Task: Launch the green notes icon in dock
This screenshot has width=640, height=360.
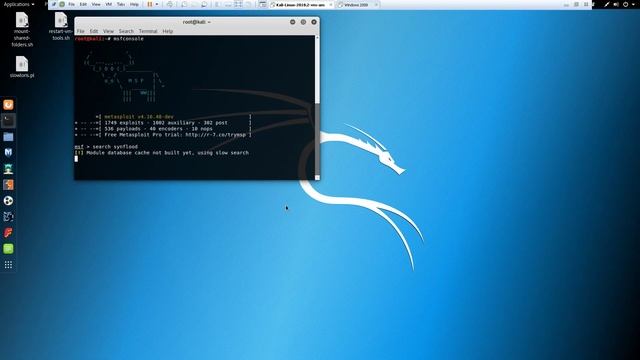Action: [8, 249]
